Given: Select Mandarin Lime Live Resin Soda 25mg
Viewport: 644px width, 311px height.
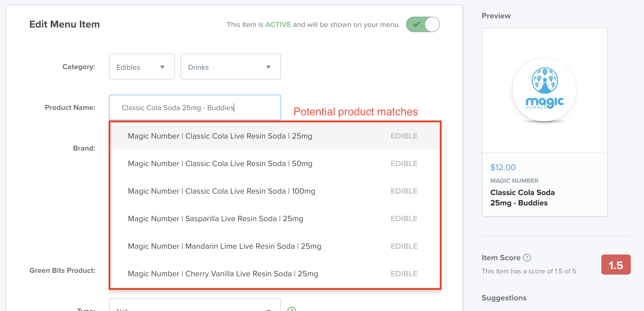Looking at the screenshot, I should pyautogui.click(x=275, y=246).
